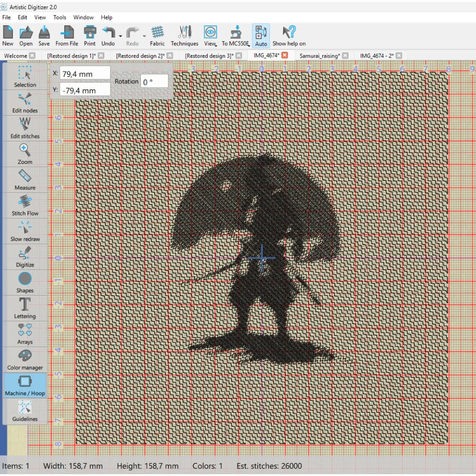The width and height of the screenshot is (476, 476).
Task: Toggle the Auto button in toolbar
Action: (261, 36)
